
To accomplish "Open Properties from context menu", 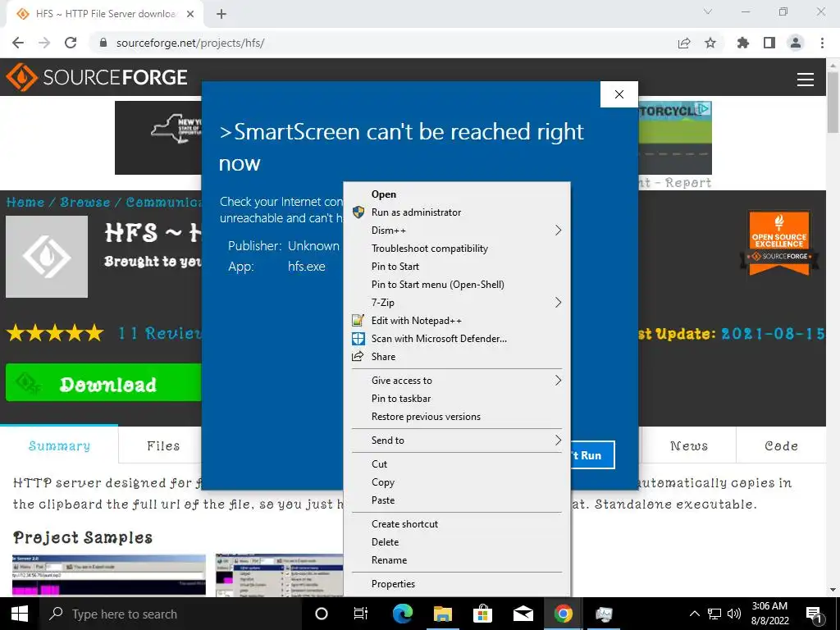I will [457, 584].
